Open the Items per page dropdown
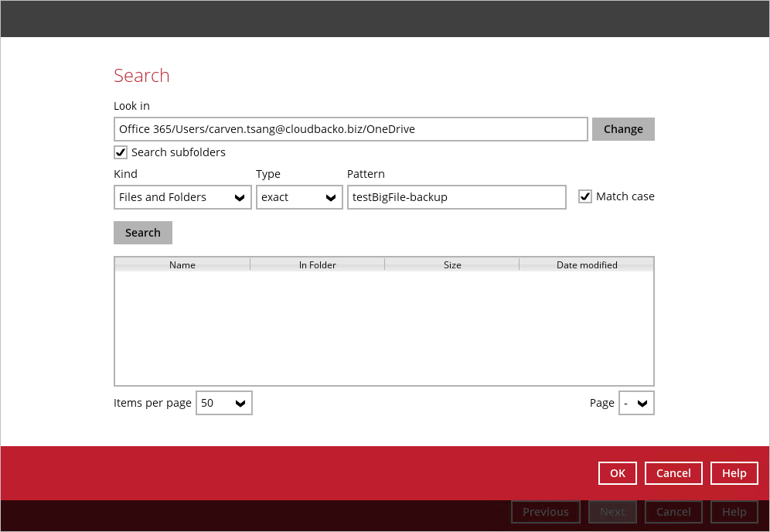Viewport: 770px width, 532px height. [224, 403]
